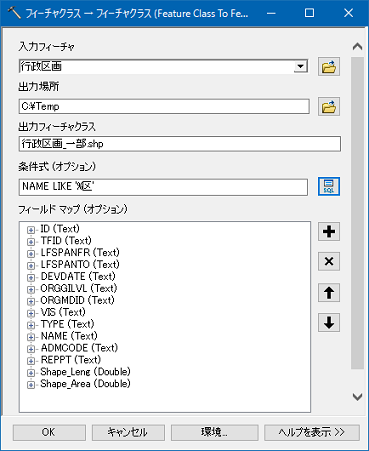Confirm the tool with the OK button
This screenshot has height=451, width=369.
click(49, 432)
